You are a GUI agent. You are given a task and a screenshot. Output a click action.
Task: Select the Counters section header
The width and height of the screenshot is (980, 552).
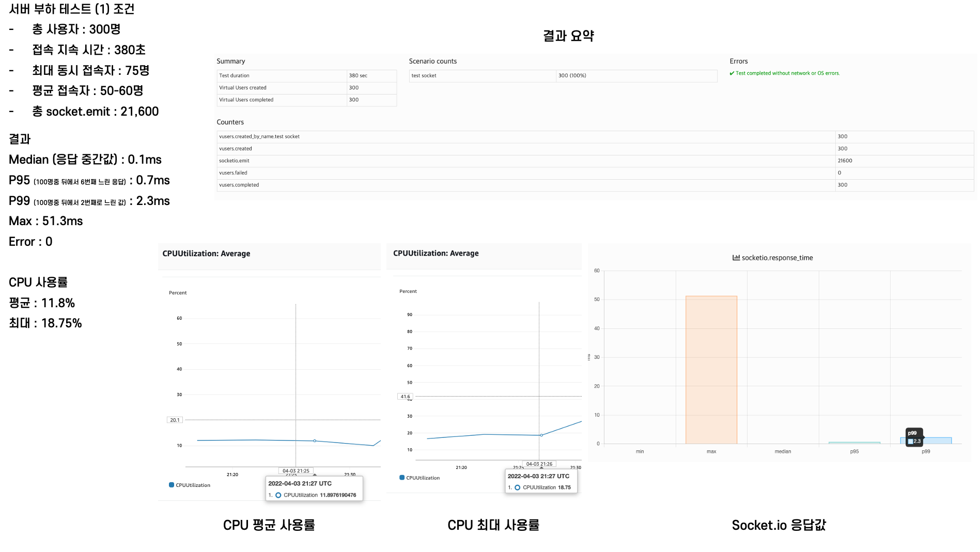click(x=230, y=122)
